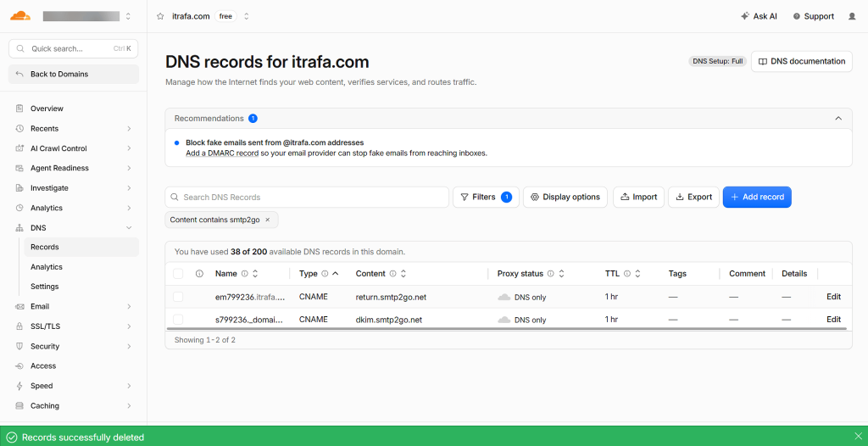The height and width of the screenshot is (446, 868).
Task: Click the Recents clock icon
Action: point(19,129)
